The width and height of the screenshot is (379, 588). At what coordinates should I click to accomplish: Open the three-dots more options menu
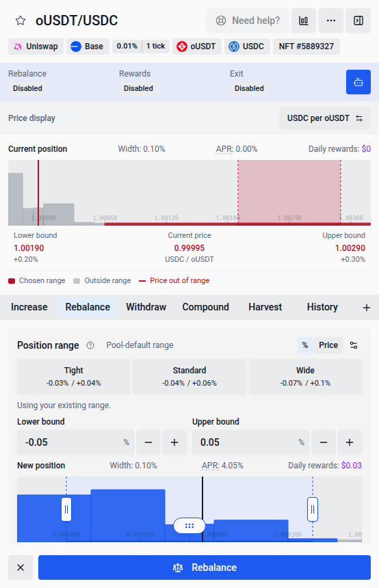point(331,21)
